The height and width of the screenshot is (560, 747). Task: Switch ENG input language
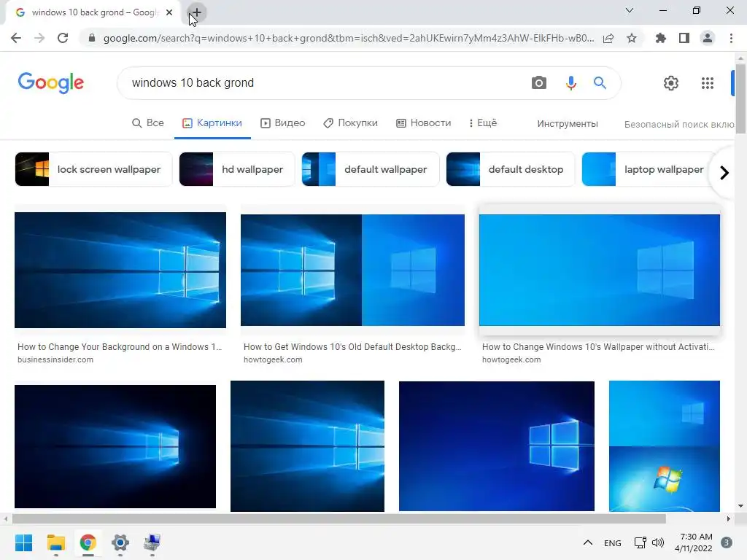[x=613, y=542]
